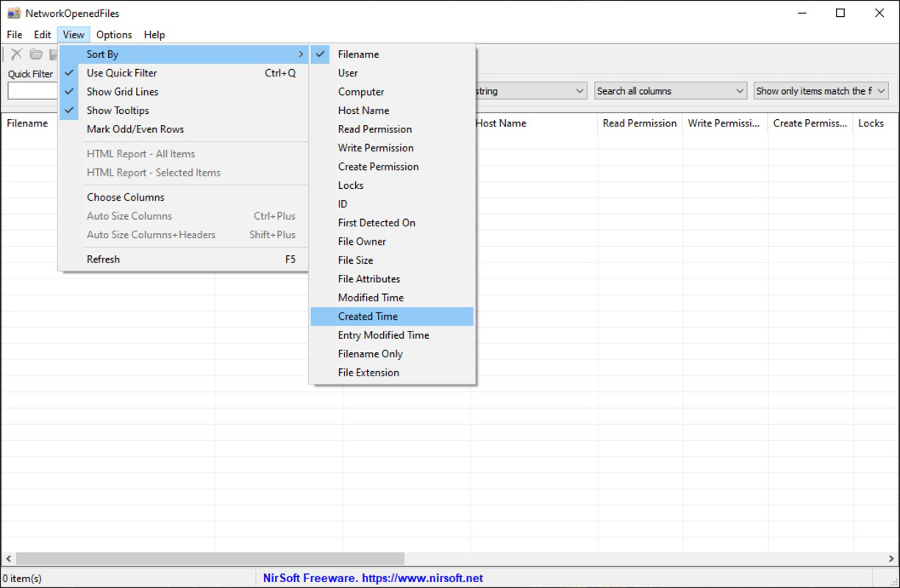Image resolution: width=900 pixels, height=588 pixels.
Task: Click the Quick Filter text field
Action: (x=32, y=91)
